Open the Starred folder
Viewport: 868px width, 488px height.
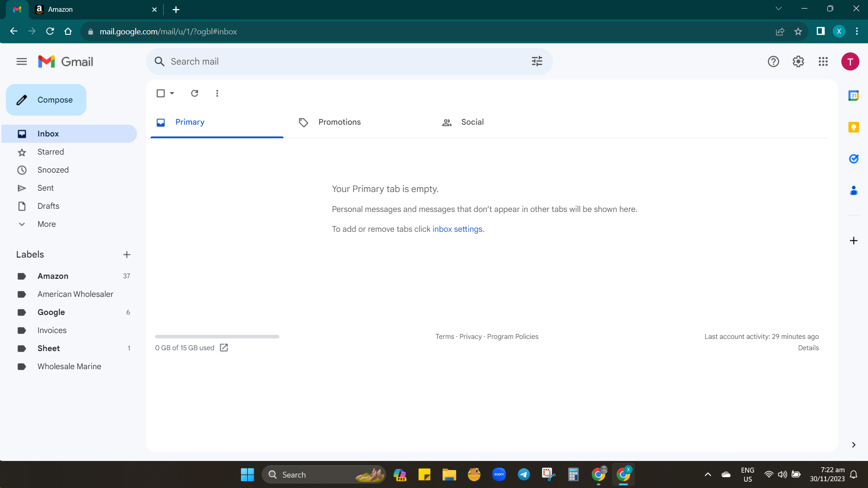[69, 152]
